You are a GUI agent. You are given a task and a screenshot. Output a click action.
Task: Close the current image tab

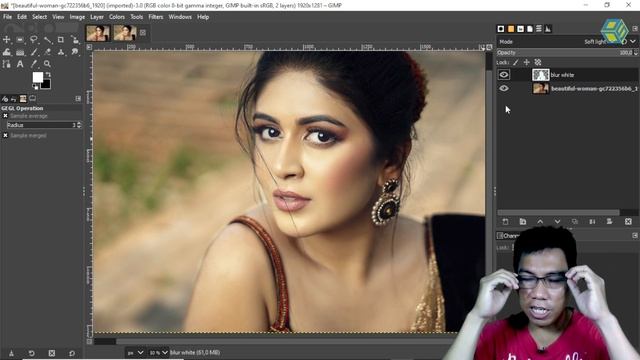pos(143,33)
